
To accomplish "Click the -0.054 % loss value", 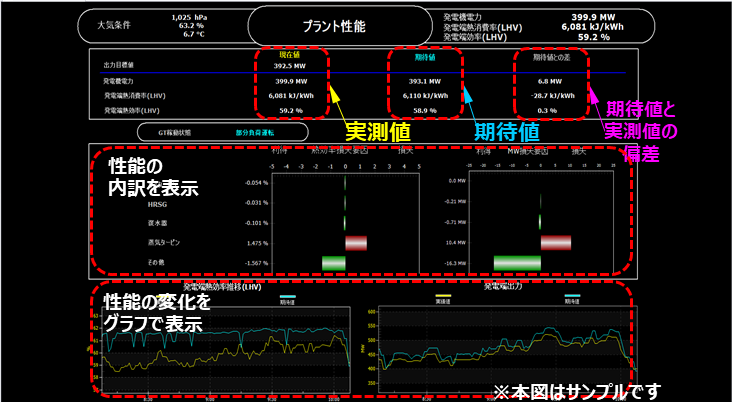I will coord(257,183).
